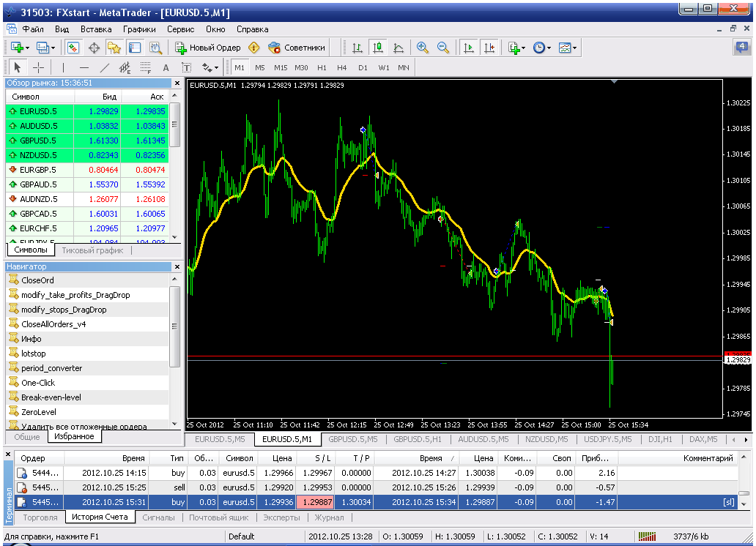
Task: Select the crosshair tool
Action: [38, 68]
